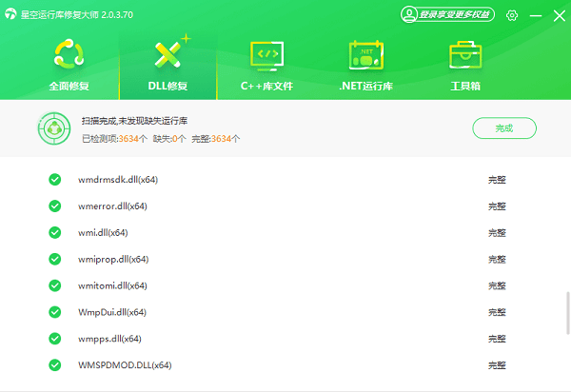Click the app logo in title bar
This screenshot has width=571, height=392.
[x=10, y=14]
